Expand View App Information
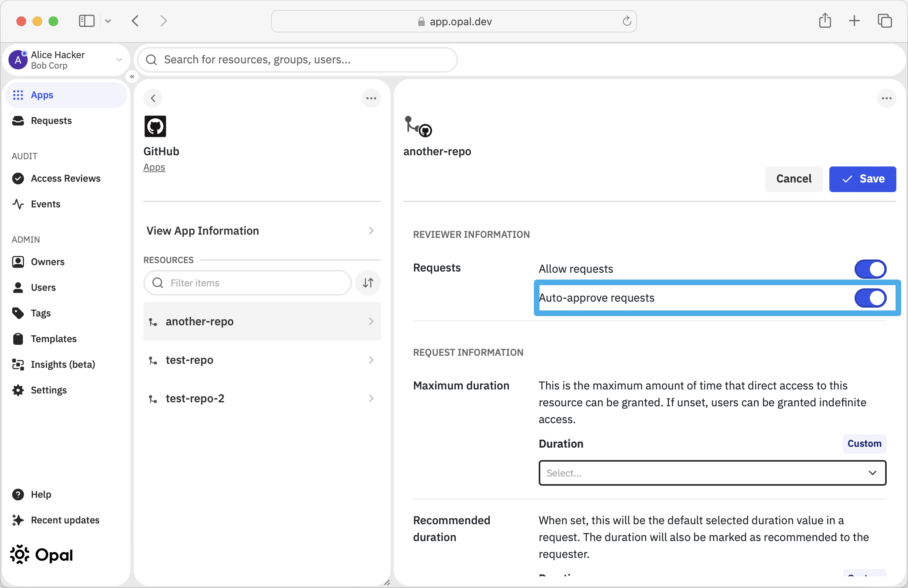Screen dimensions: 908x588 coord(262,231)
